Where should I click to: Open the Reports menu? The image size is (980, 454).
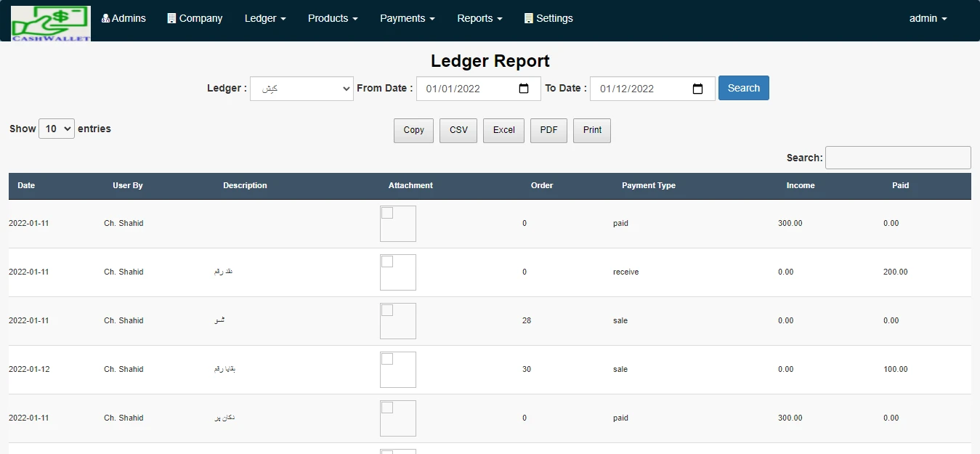(x=479, y=18)
